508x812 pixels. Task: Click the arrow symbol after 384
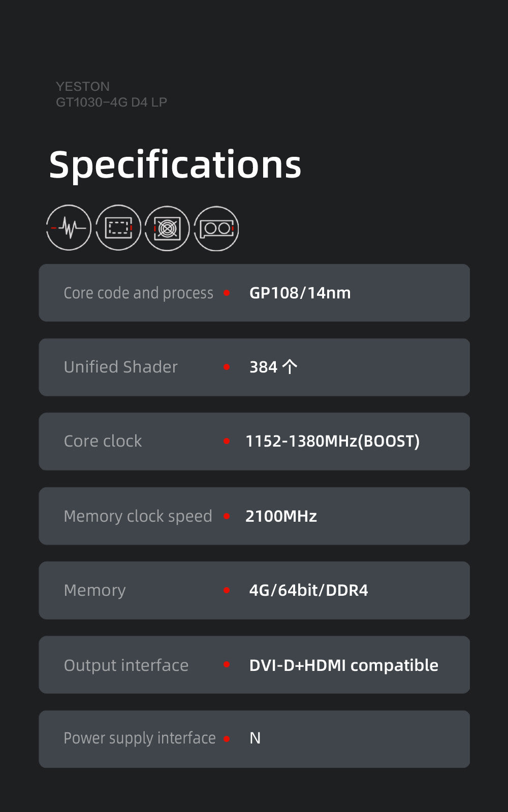coord(290,367)
